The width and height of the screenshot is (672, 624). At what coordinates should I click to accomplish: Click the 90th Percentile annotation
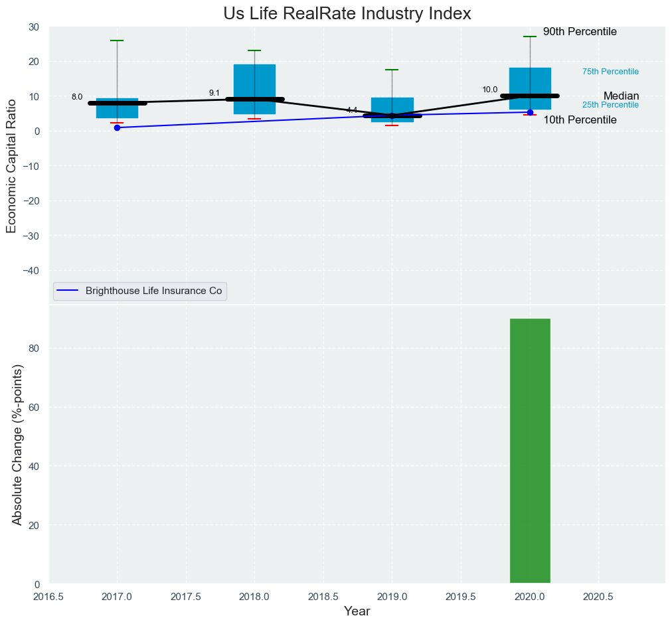[x=580, y=32]
